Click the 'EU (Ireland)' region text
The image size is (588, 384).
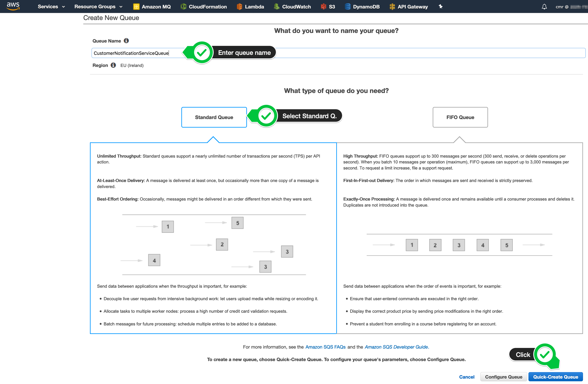coord(132,65)
